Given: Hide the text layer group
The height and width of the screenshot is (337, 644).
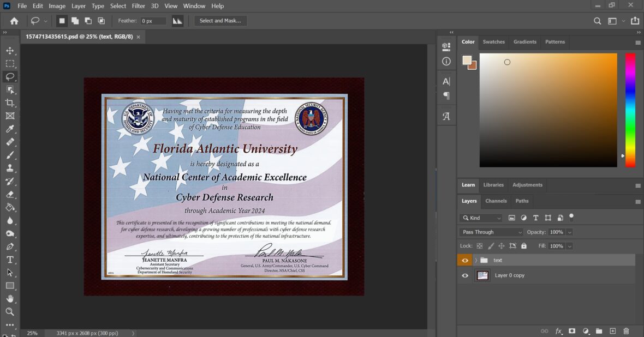Looking at the screenshot, I should click(464, 260).
